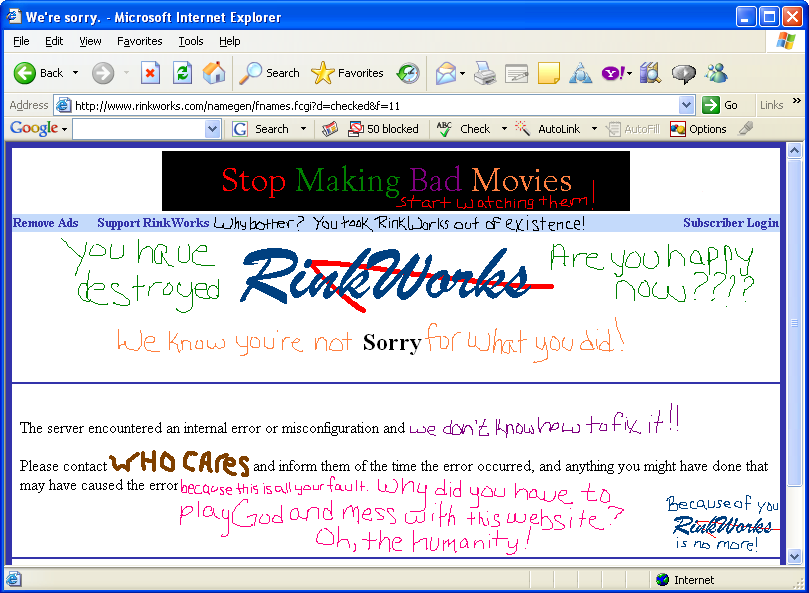
Task: Click the Edit page toolbar icon
Action: point(516,73)
